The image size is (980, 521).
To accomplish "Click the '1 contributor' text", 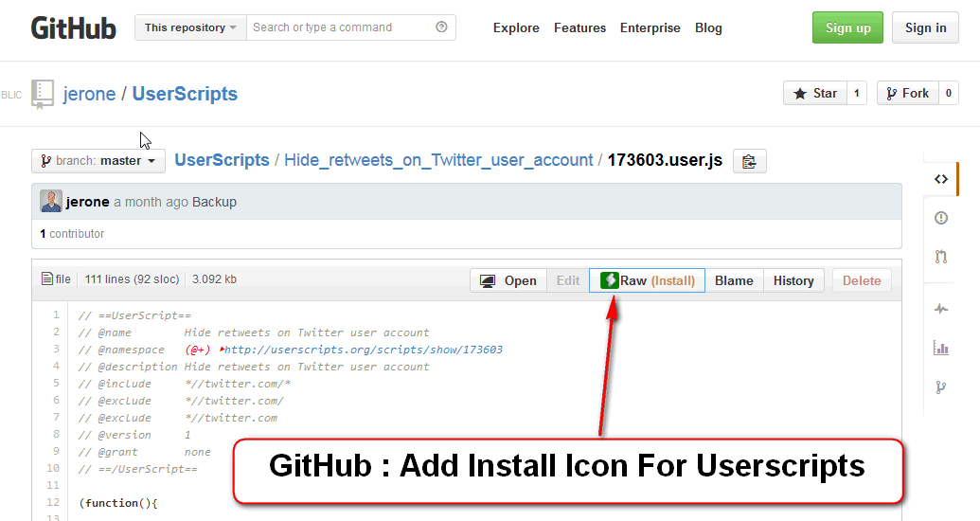I will click(x=72, y=234).
